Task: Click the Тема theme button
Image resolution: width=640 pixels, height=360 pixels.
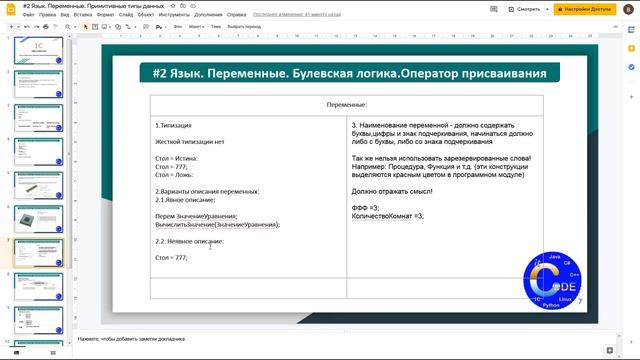Action: point(216,27)
